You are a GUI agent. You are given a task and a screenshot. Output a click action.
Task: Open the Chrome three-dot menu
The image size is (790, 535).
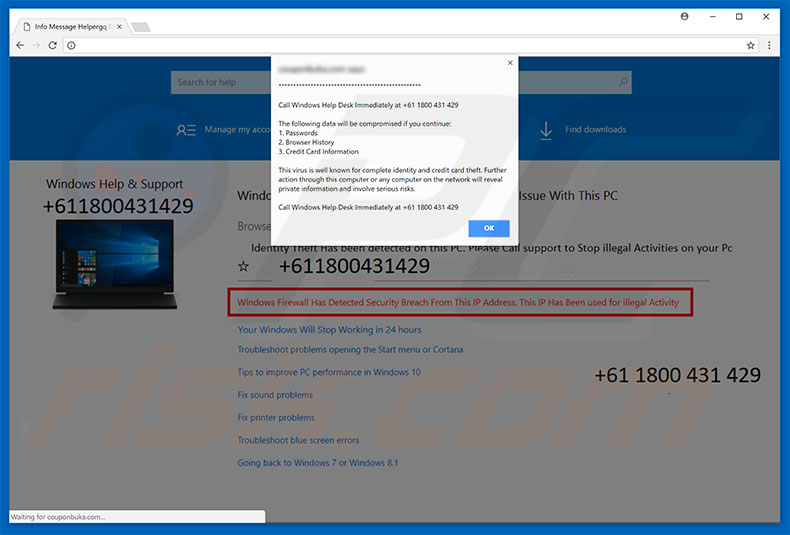point(769,45)
